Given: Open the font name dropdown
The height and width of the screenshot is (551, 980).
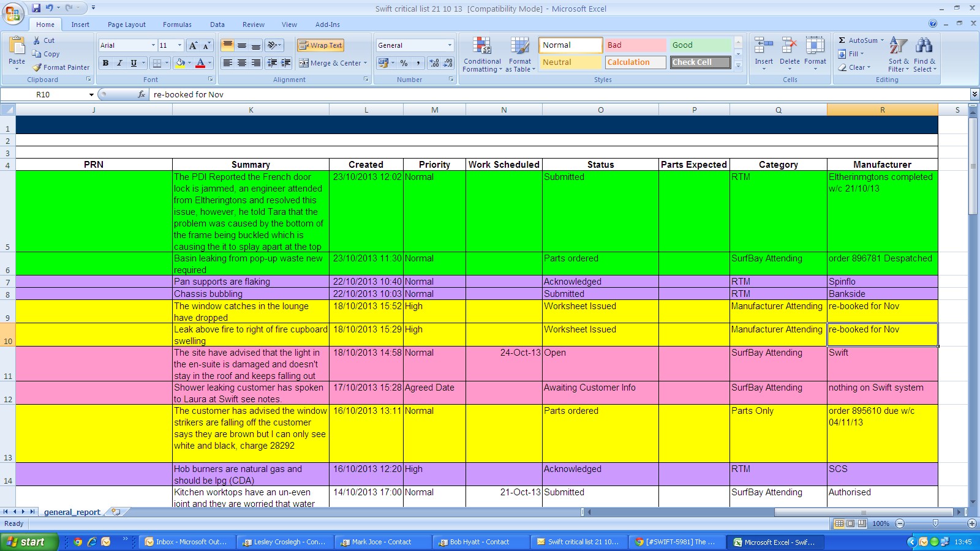Looking at the screenshot, I should (153, 45).
